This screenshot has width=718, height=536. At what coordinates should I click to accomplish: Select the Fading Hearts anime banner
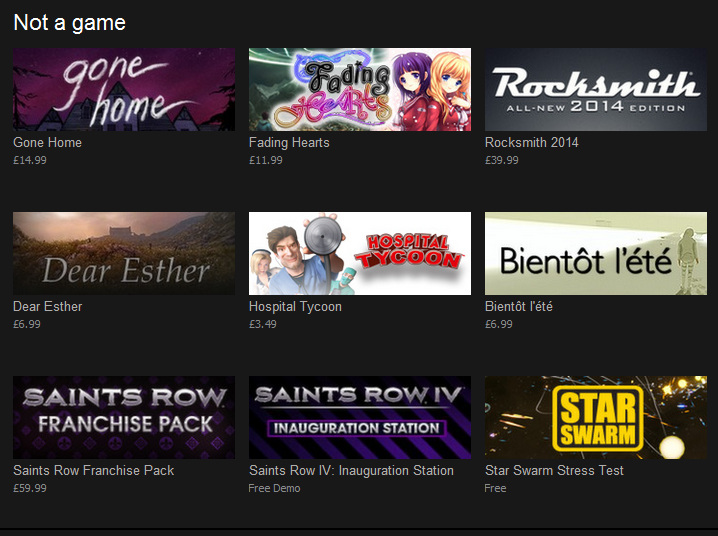(360, 89)
